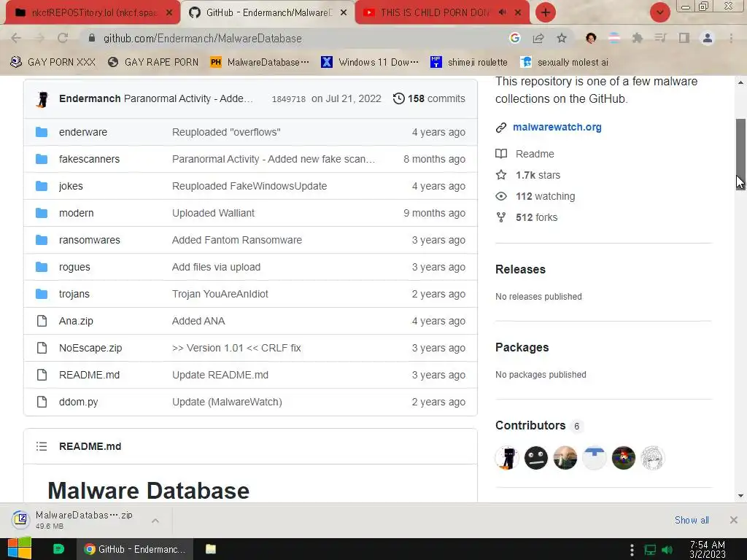Click the book icon beside Readme

tap(501, 154)
